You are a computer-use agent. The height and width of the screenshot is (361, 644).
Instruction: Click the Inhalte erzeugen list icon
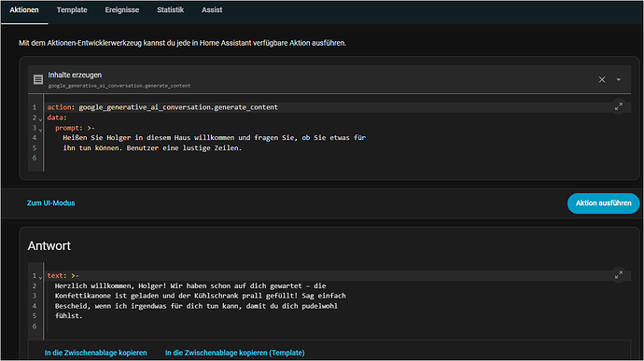[x=38, y=79]
